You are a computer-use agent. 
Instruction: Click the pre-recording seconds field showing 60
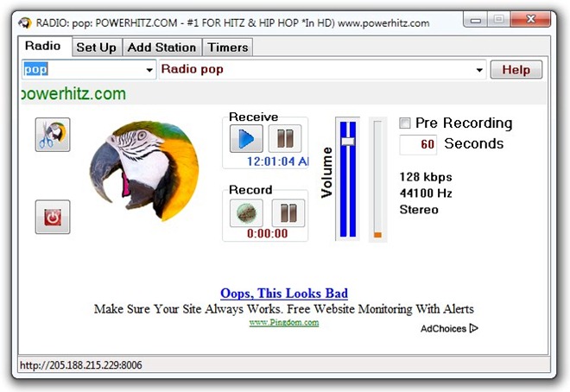click(418, 144)
